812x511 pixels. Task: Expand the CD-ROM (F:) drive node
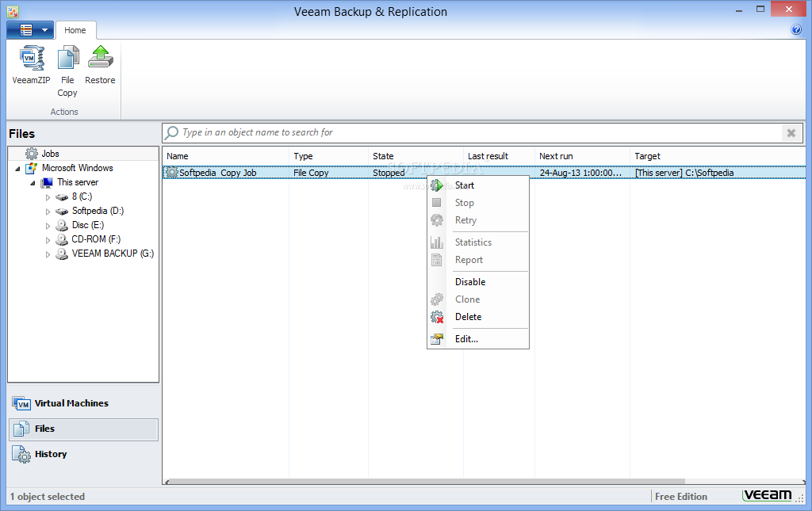pyautogui.click(x=48, y=240)
